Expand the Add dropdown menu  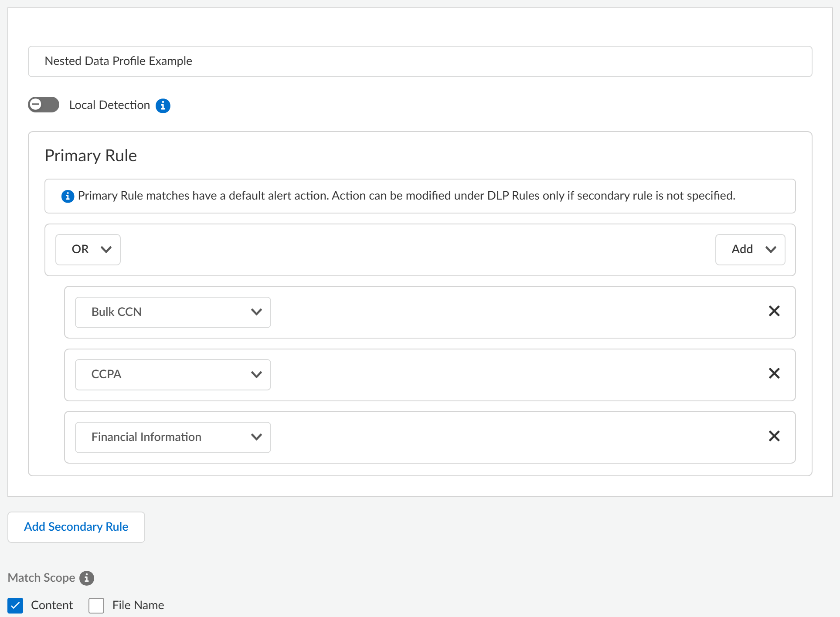[x=750, y=250]
